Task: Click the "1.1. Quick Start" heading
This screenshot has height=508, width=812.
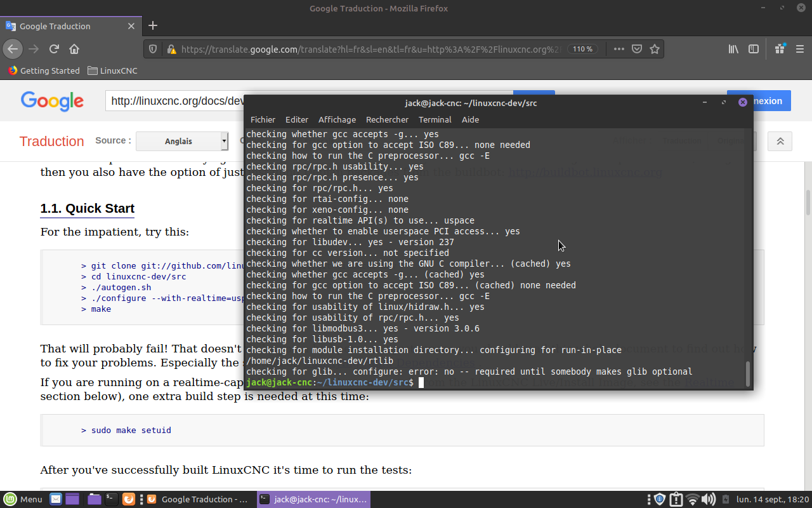Action: point(88,208)
